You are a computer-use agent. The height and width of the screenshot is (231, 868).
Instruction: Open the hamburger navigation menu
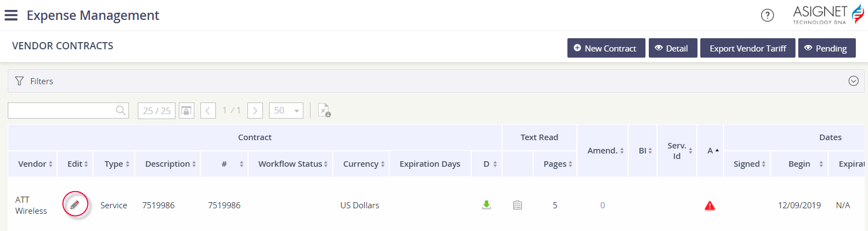click(11, 15)
